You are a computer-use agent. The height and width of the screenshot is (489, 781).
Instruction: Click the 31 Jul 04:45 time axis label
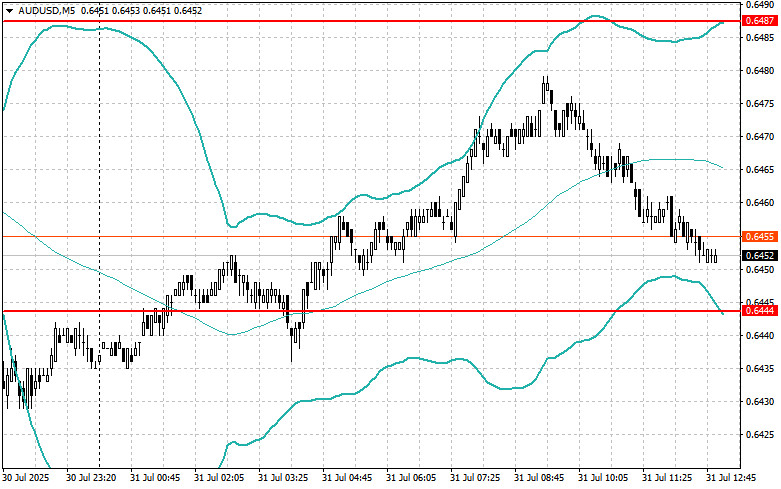(347, 478)
